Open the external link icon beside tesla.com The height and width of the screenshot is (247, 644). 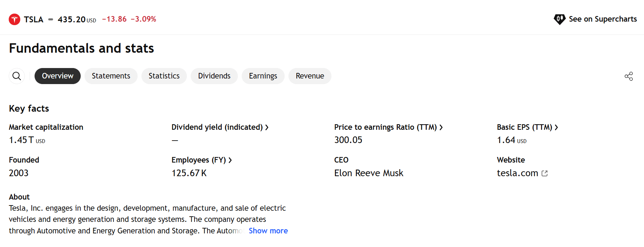(x=544, y=173)
